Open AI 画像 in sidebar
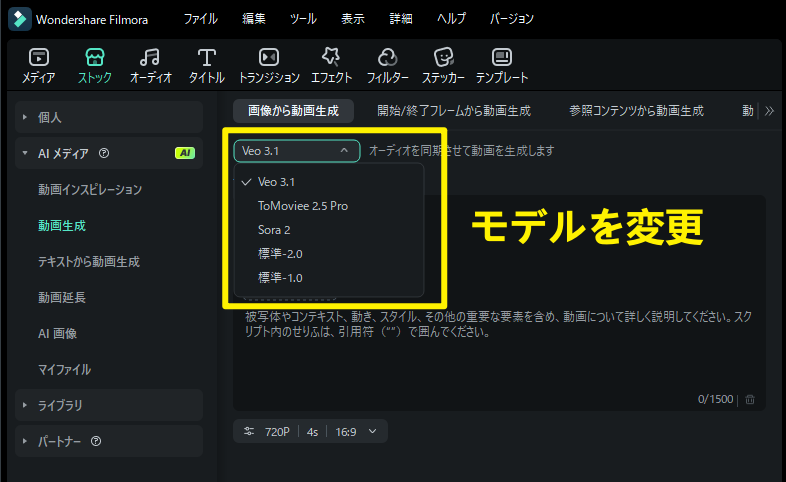Image resolution: width=786 pixels, height=482 pixels. tap(57, 334)
